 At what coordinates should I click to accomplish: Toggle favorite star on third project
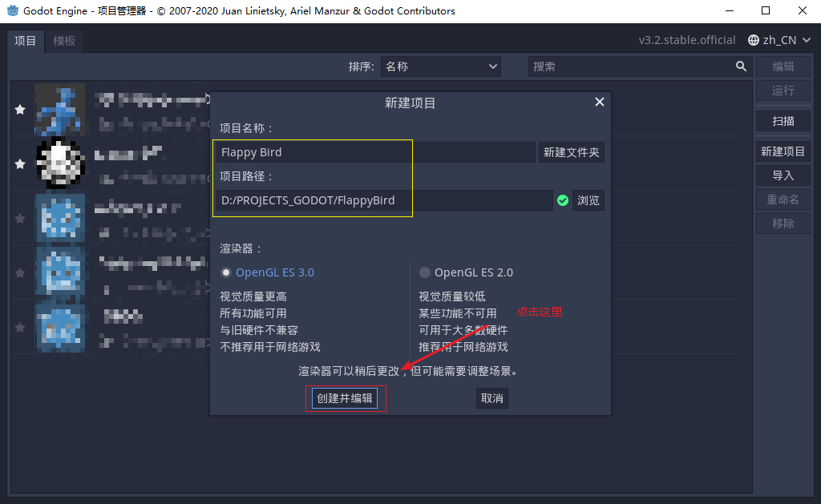tap(20, 218)
